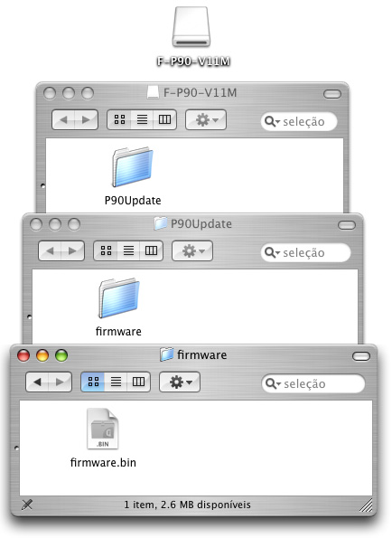The image size is (392, 538).
Task: Switch firmware window to list view
Action: tap(116, 382)
